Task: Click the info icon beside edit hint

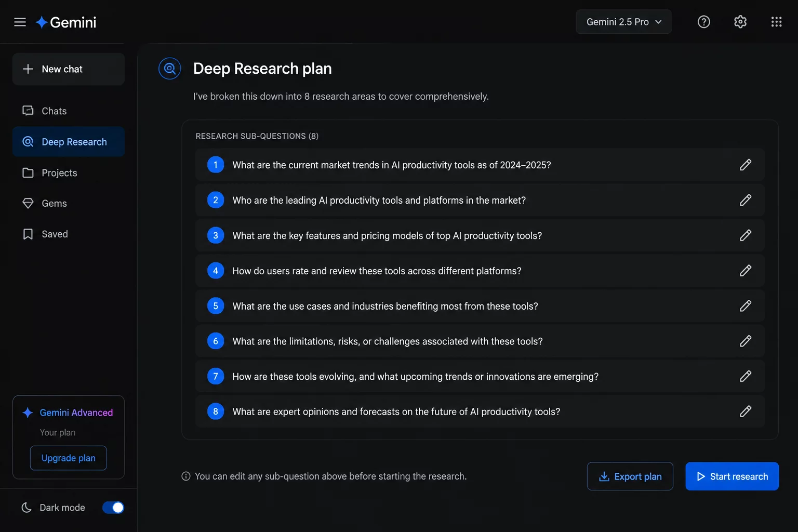Action: 186,476
